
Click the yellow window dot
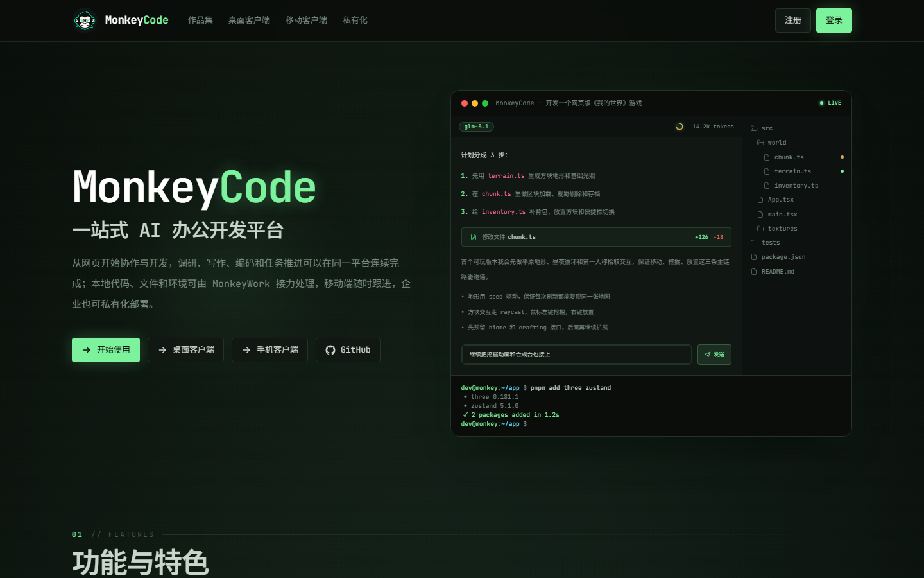tap(475, 103)
